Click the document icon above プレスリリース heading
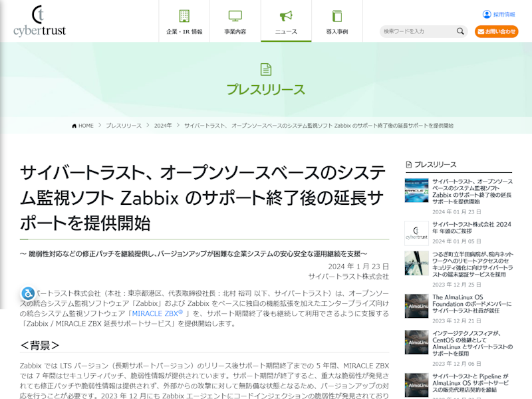Viewport: 532px width, 399px height. (265, 69)
